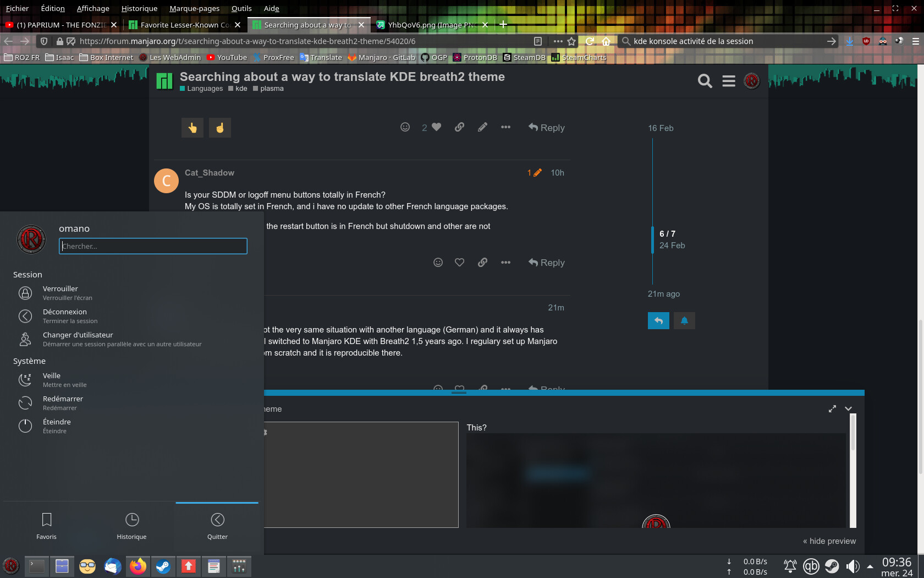Click the Verrouiller lock screen entry

[61, 293]
